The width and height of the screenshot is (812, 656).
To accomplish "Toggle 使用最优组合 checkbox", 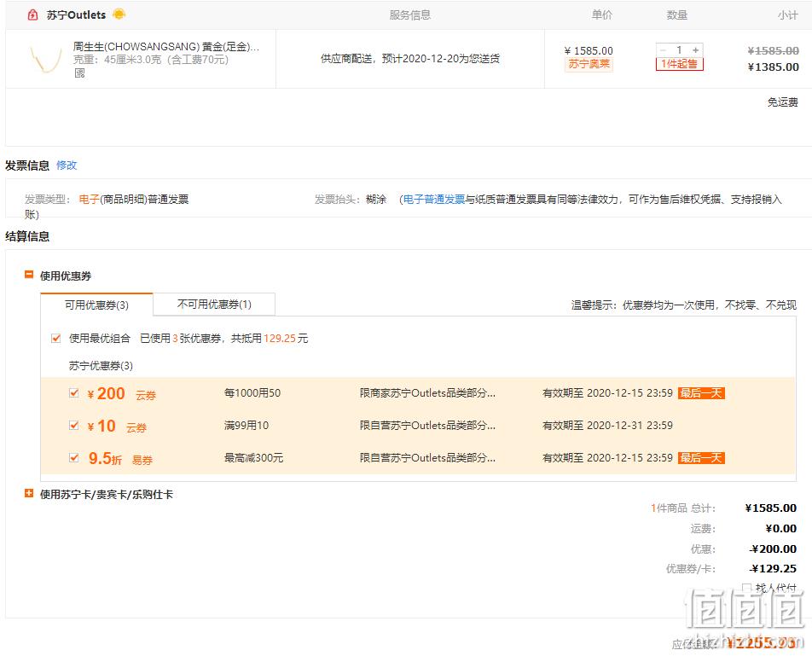I will tap(56, 339).
